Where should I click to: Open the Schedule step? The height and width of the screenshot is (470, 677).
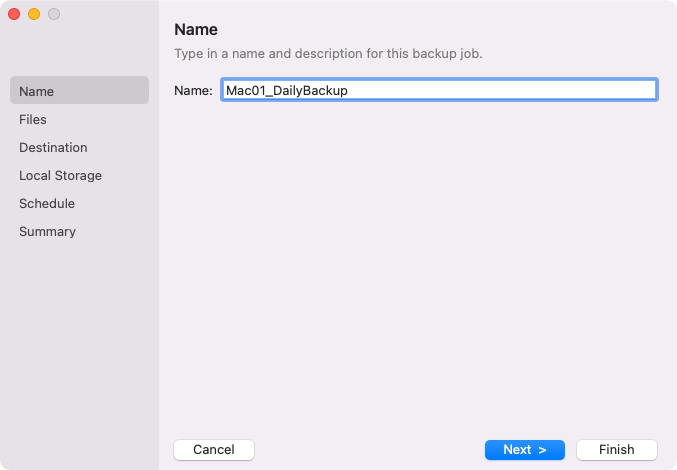(46, 203)
